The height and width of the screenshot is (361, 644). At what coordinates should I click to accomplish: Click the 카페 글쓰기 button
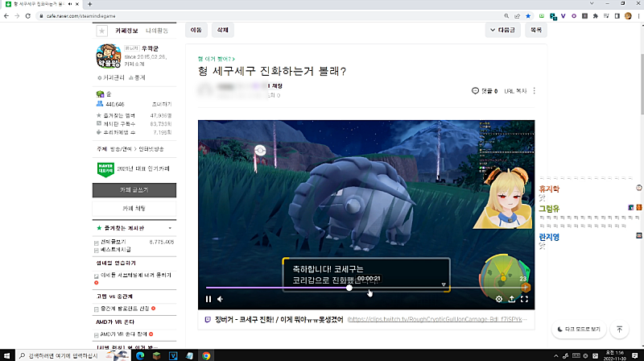click(134, 190)
